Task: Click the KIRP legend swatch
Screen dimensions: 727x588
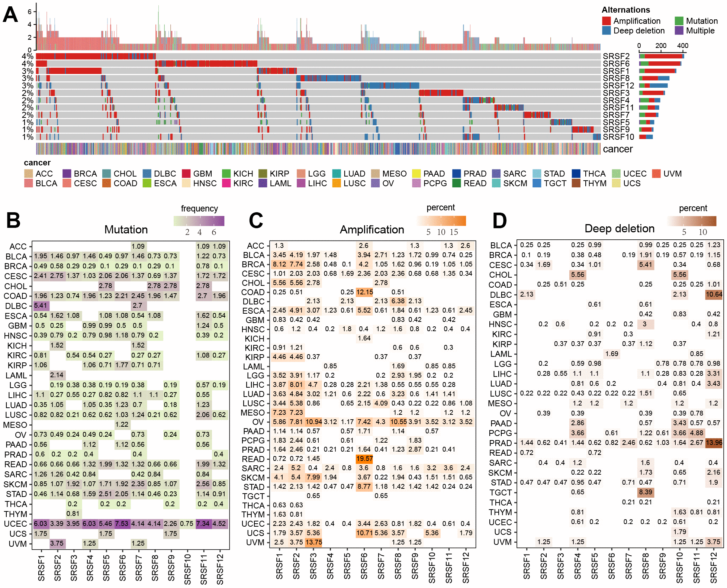Action: pos(263,174)
